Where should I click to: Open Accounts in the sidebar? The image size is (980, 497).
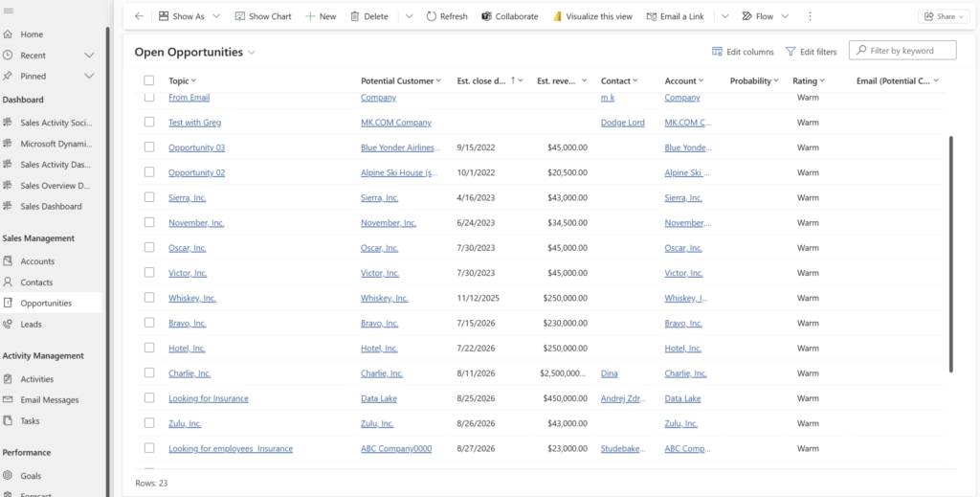point(37,261)
